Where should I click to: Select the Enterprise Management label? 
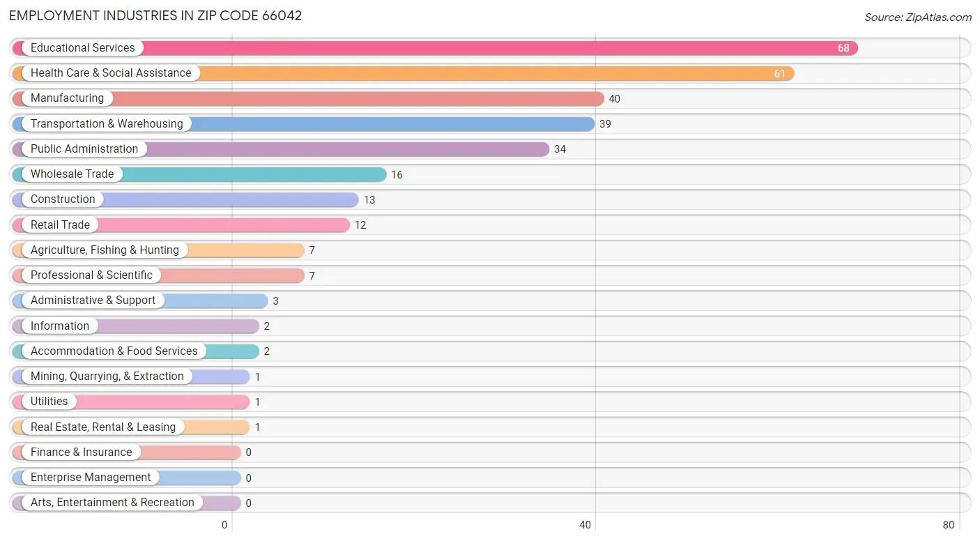[91, 478]
